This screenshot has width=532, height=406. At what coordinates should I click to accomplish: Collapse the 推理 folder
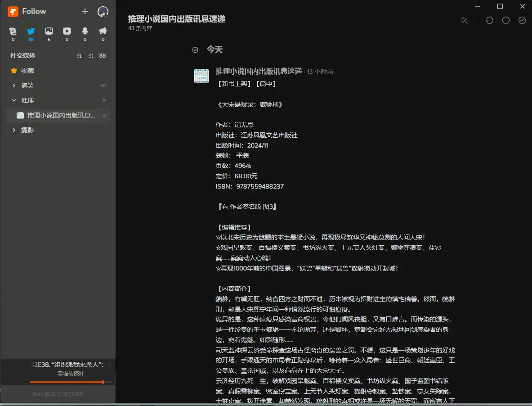pyautogui.click(x=14, y=100)
